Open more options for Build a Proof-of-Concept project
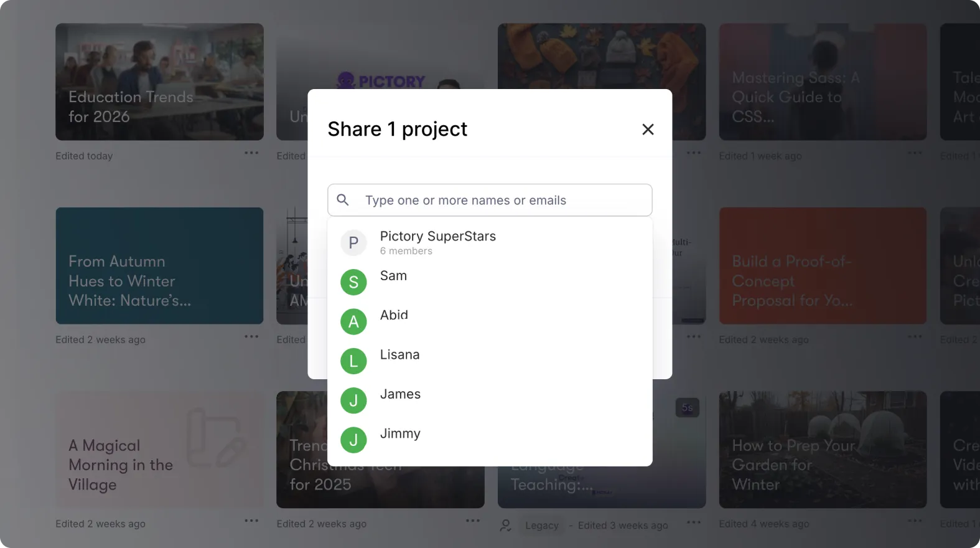The width and height of the screenshot is (980, 548). tap(915, 336)
